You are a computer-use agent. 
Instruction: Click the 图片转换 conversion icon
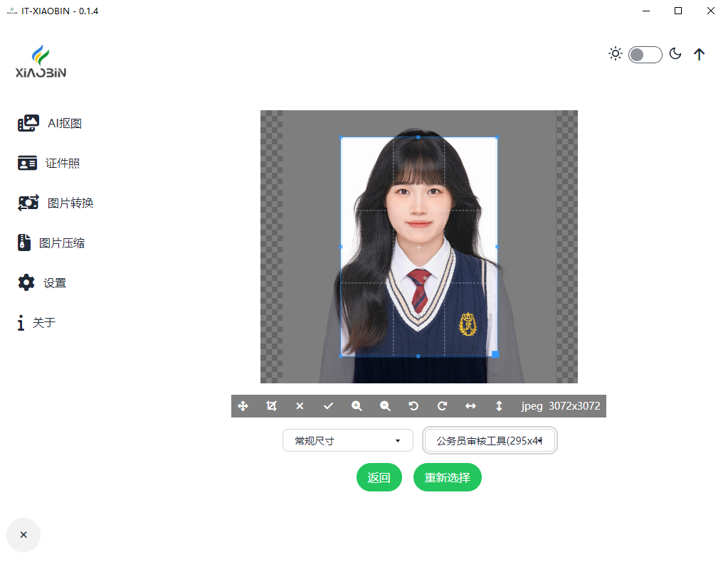coord(28,203)
